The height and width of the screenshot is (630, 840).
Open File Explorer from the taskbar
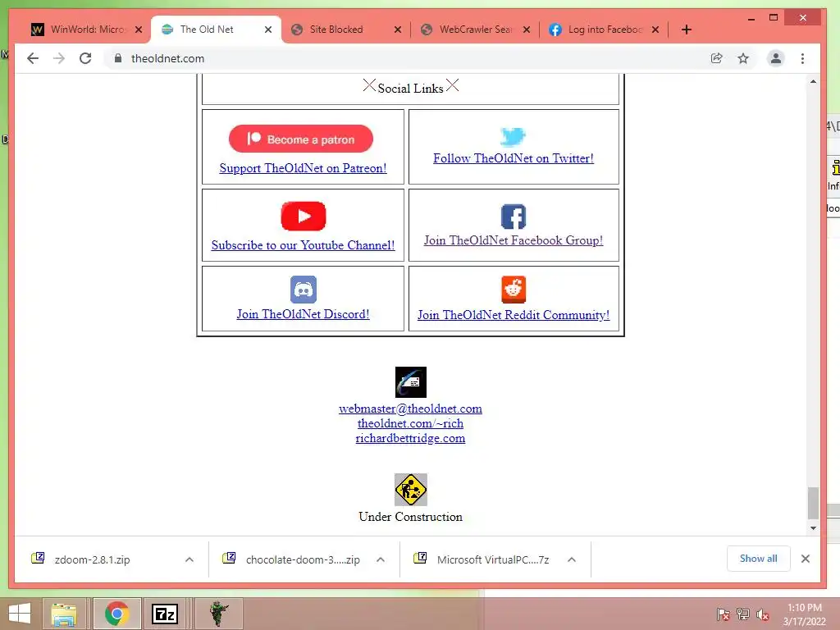tap(64, 614)
